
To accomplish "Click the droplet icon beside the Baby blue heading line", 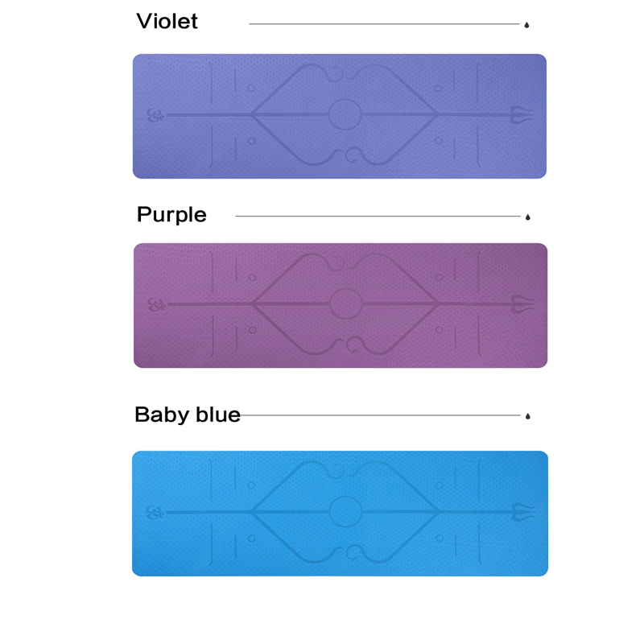I will [x=528, y=416].
